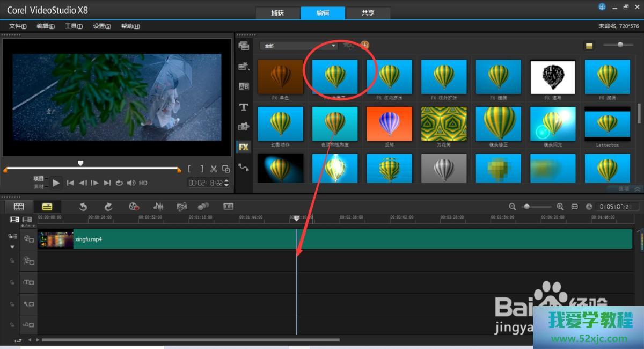Click the record/capture option film reel icon
This screenshot has height=349, width=644.
pyautogui.click(x=134, y=207)
